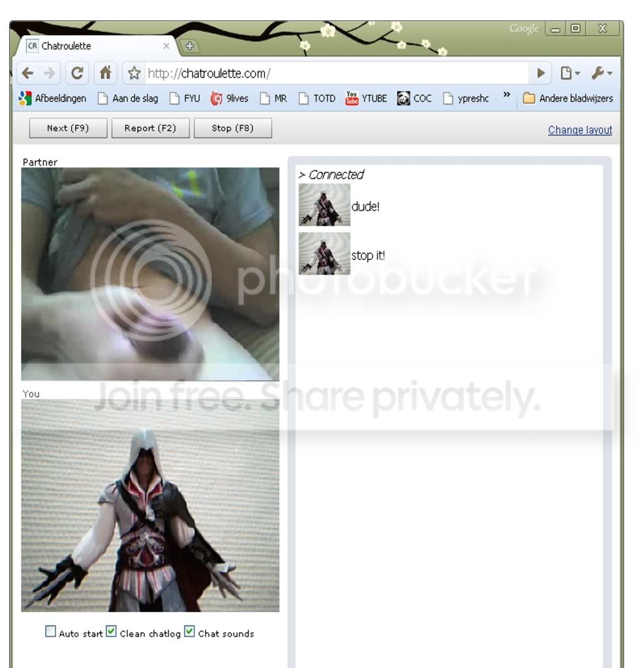The image size is (644, 668).
Task: Click the Stop (F8) button
Action: tap(233, 129)
